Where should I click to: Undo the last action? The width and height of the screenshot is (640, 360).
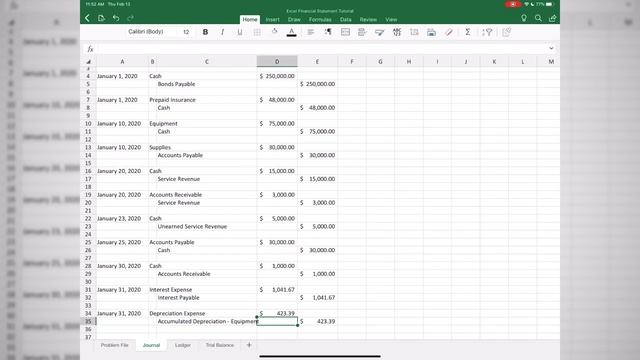[116, 18]
